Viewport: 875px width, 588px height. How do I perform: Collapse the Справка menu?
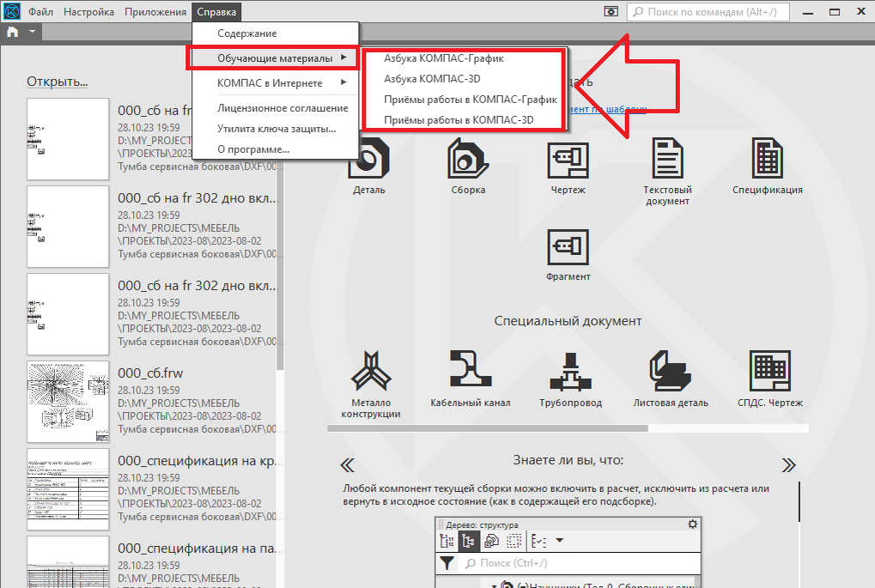click(x=216, y=12)
